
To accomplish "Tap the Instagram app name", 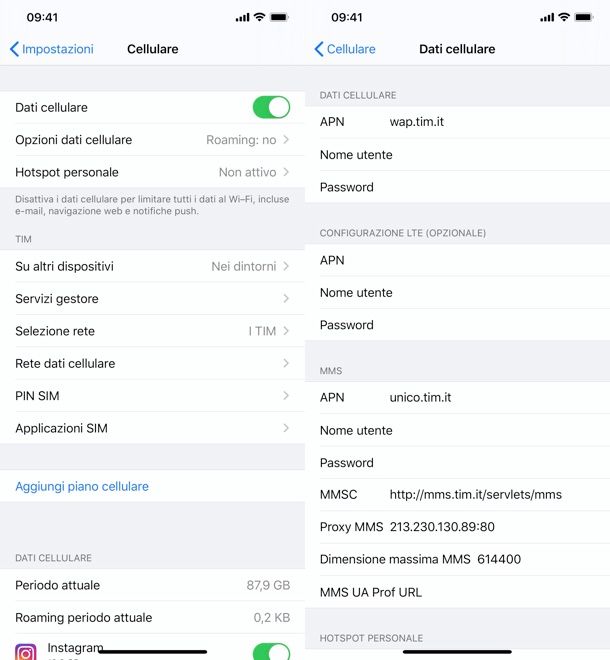I will pyautogui.click(x=75, y=648).
